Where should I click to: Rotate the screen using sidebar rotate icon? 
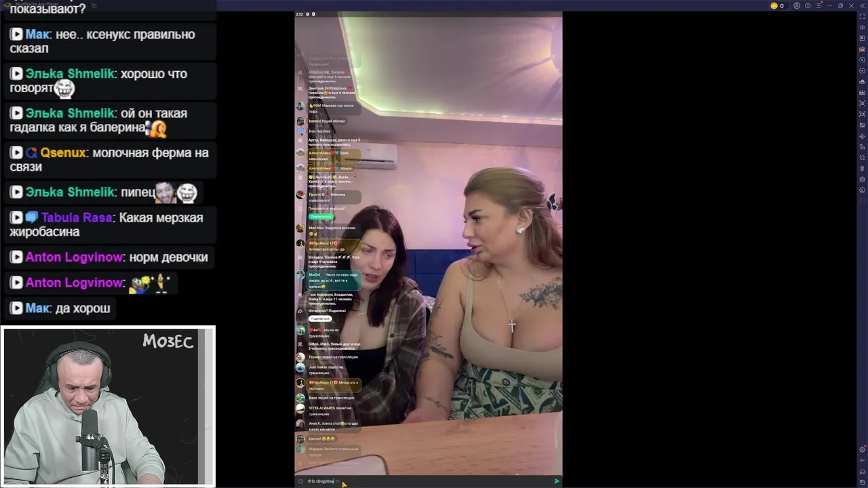coord(863,158)
